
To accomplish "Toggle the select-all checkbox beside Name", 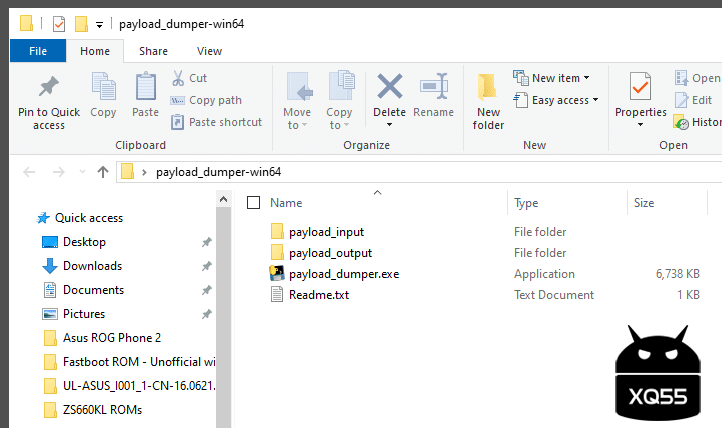I will (253, 203).
